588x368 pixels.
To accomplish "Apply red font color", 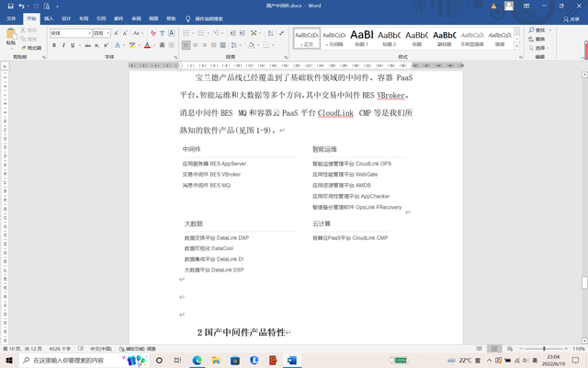I will (147, 45).
